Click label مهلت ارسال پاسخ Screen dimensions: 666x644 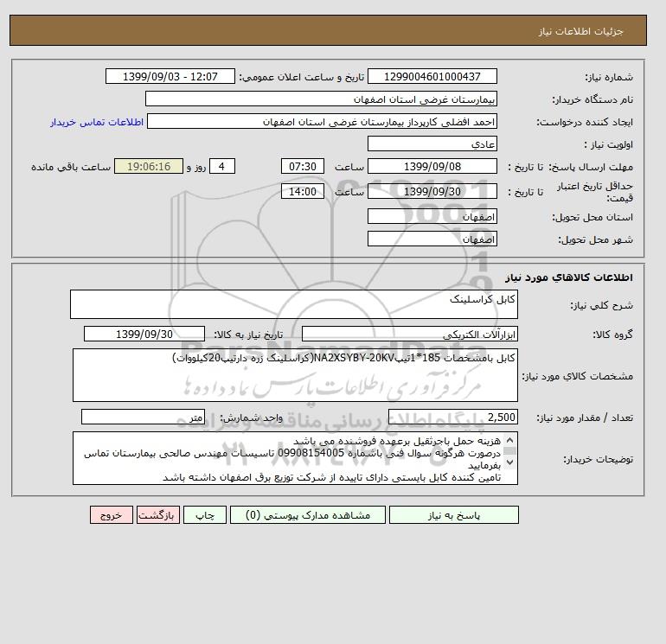click(591, 167)
